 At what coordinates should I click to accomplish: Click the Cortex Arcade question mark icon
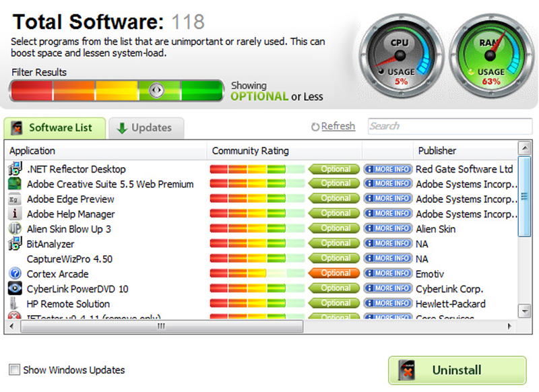[x=15, y=273]
